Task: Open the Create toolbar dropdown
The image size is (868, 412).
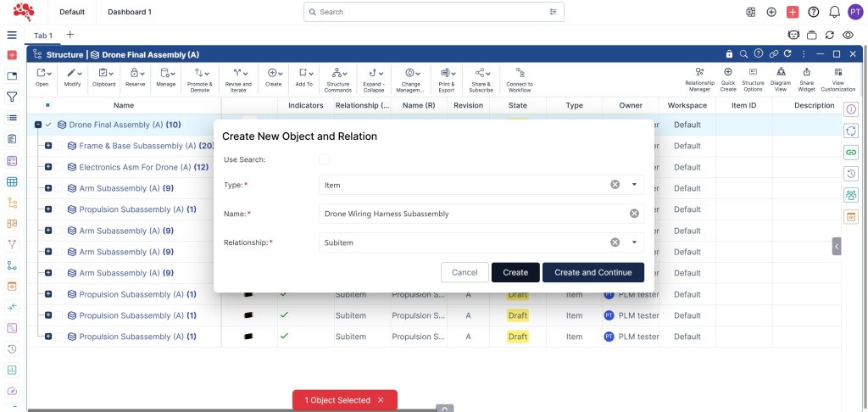Action: tap(274, 77)
